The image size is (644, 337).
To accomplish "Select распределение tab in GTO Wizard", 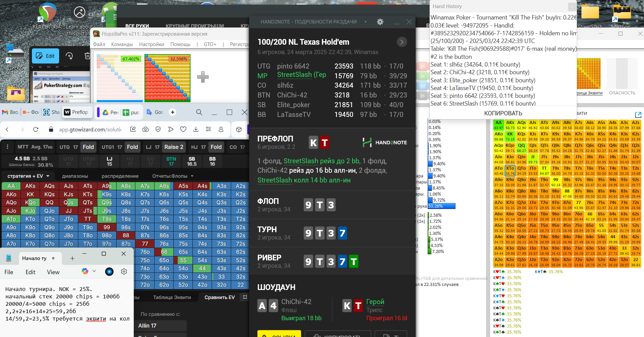I will (x=120, y=176).
